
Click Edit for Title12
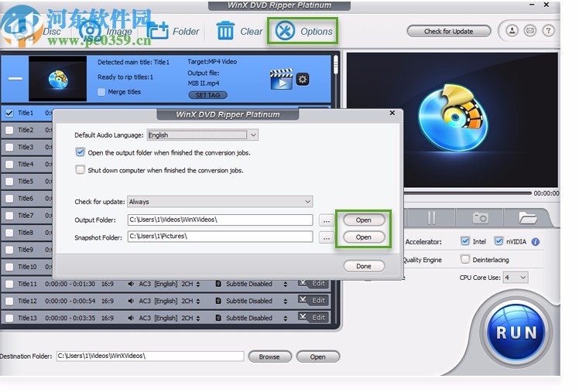tap(313, 300)
